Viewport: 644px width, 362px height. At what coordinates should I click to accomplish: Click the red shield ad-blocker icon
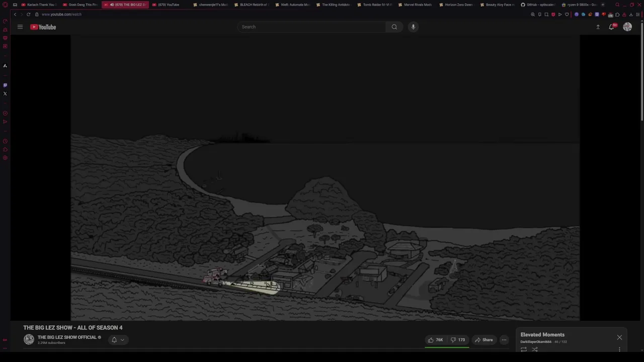click(553, 14)
